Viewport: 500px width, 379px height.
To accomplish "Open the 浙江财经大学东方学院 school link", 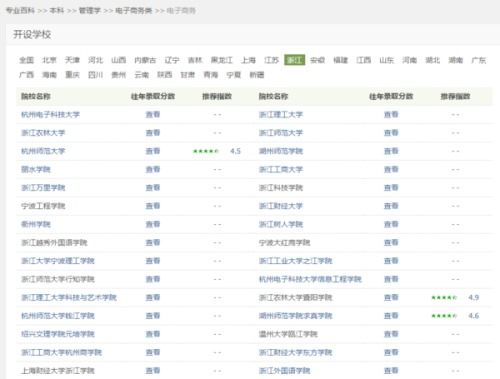I will click(295, 352).
